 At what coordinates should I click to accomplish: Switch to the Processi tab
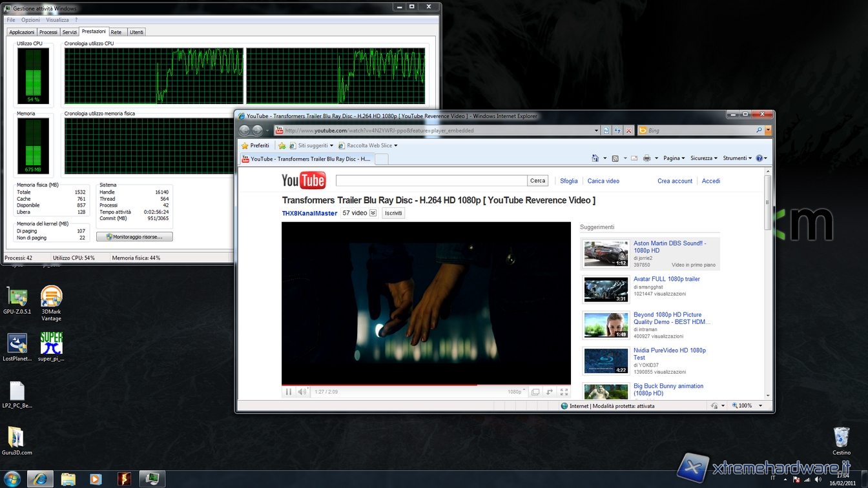(x=48, y=32)
